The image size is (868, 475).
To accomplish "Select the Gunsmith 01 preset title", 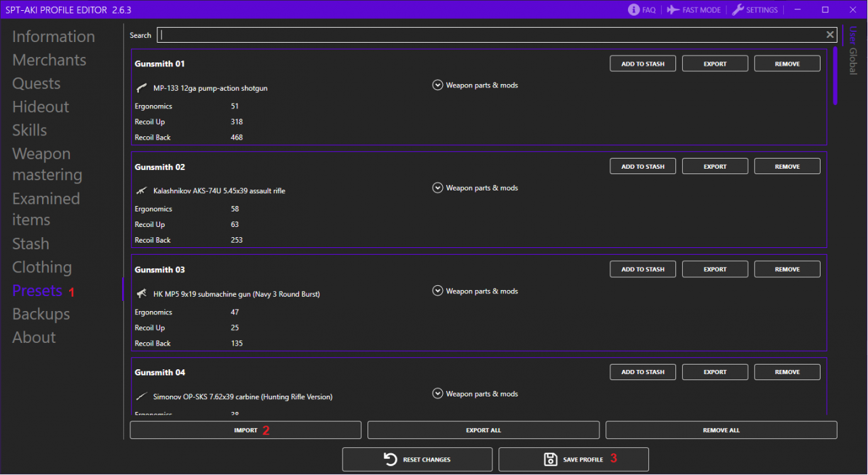I will (160, 64).
